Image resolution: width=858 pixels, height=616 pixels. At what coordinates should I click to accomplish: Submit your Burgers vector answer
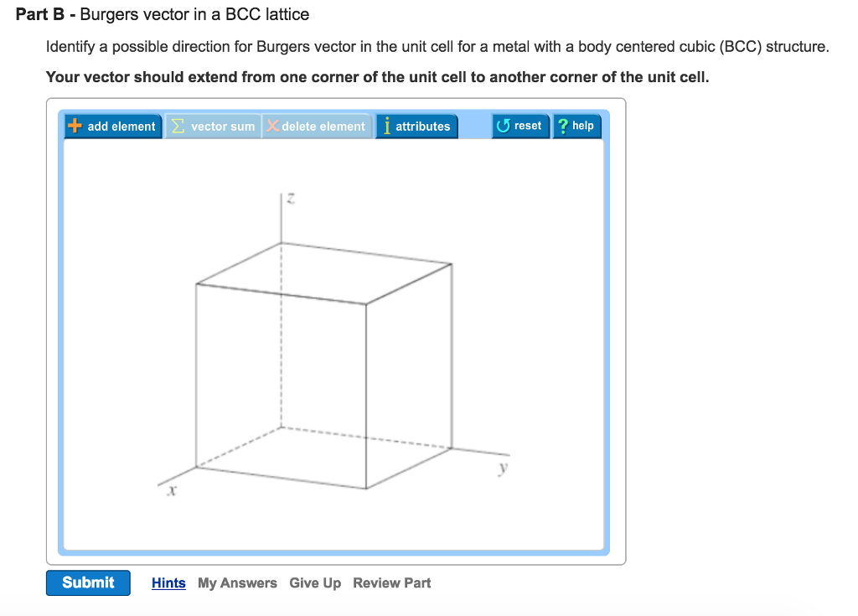click(x=88, y=582)
